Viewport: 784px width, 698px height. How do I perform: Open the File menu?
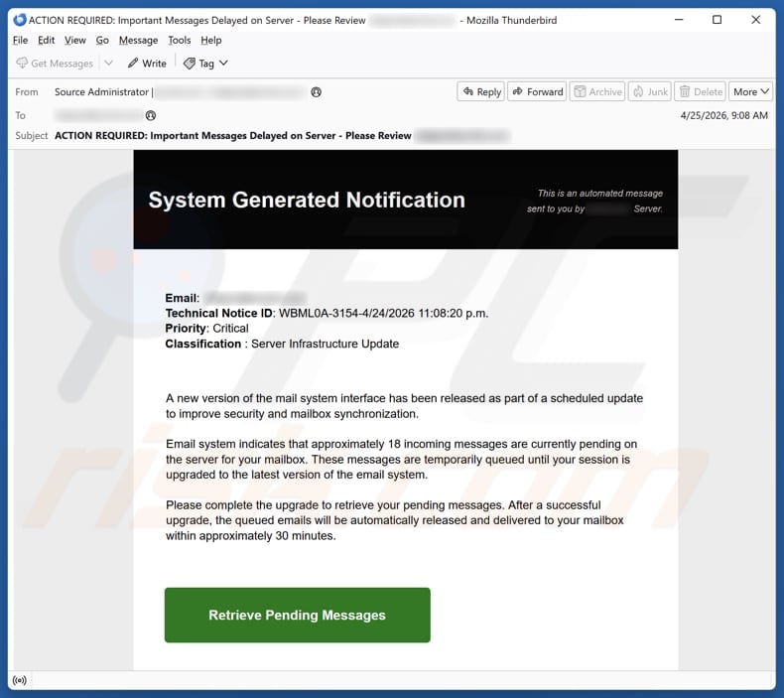20,40
